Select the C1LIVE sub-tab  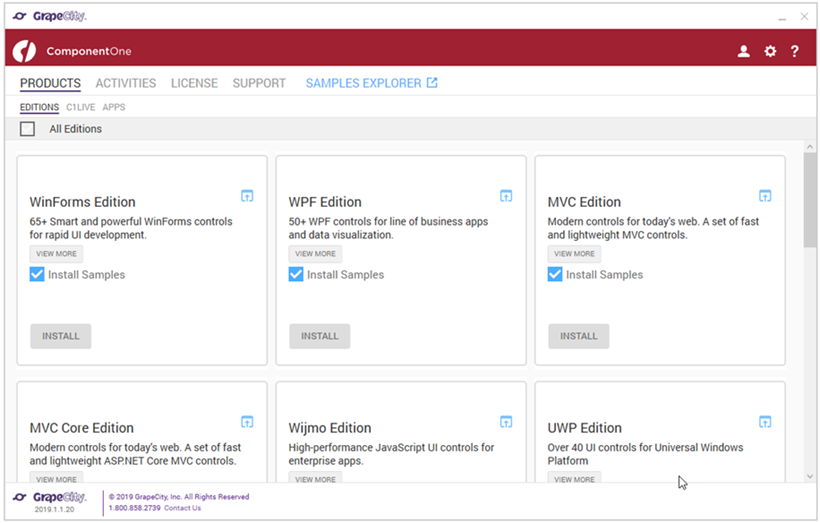click(81, 107)
